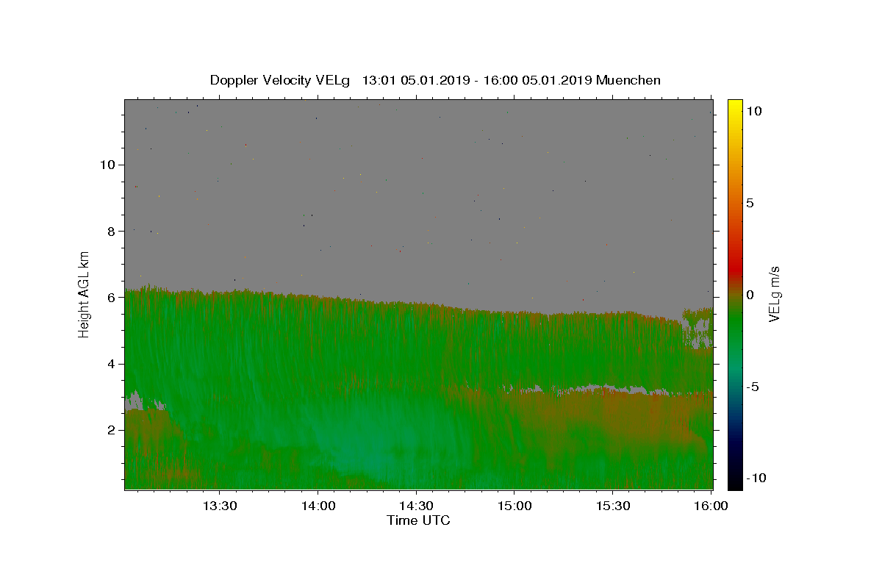Click the plot title 'Doppler Velocity VELg'
Image resolution: width=882 pixels, height=588 pixels.
[279, 80]
